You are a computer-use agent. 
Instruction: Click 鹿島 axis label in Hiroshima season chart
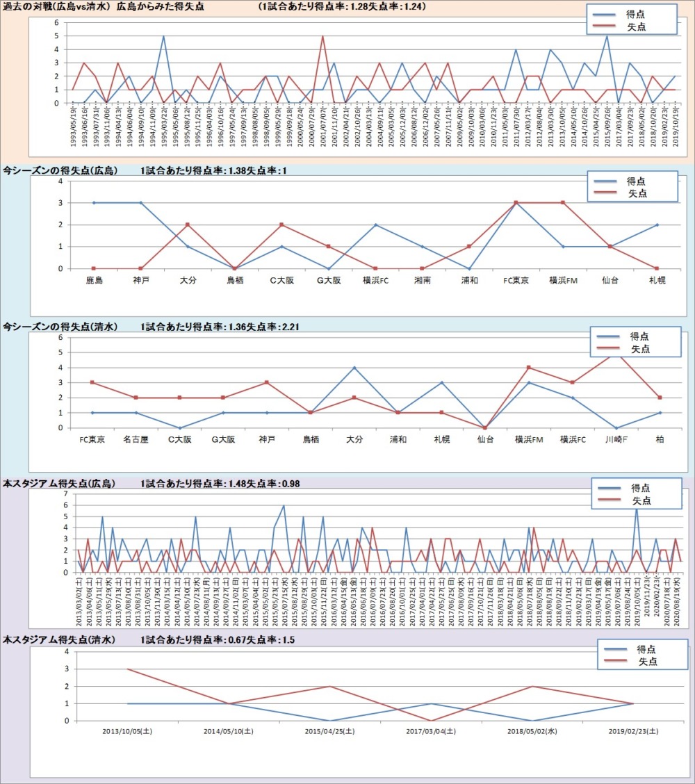point(94,281)
